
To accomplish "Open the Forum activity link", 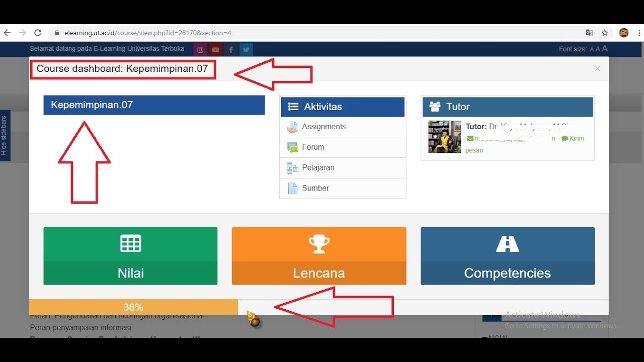I will coord(313,147).
